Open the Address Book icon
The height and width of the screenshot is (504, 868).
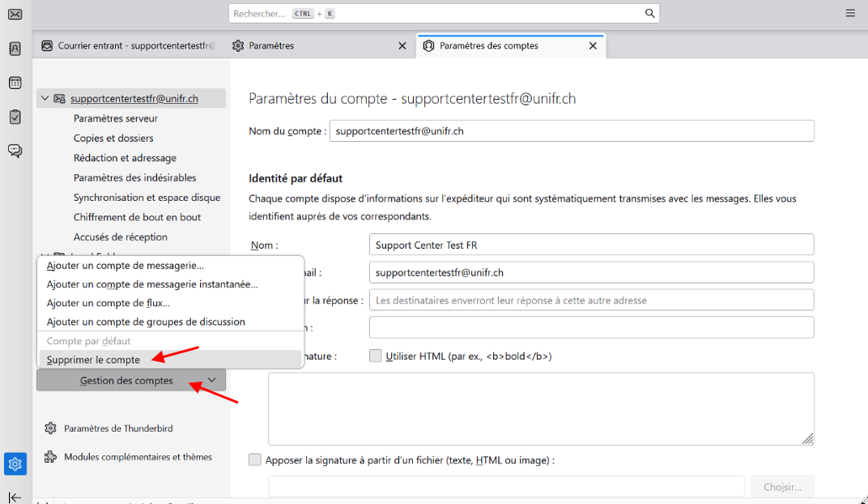click(x=15, y=49)
